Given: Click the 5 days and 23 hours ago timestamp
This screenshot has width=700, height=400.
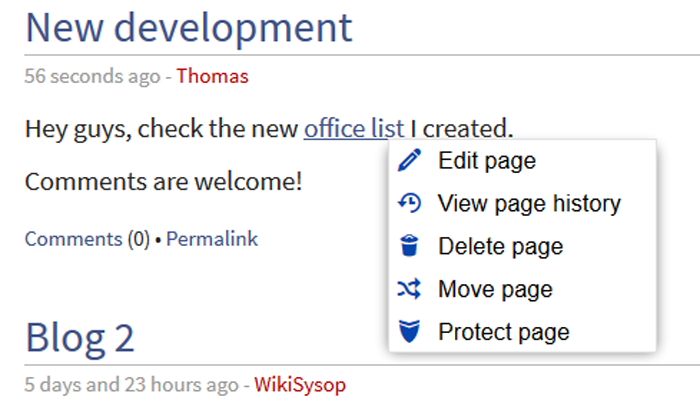Looking at the screenshot, I should [130, 384].
